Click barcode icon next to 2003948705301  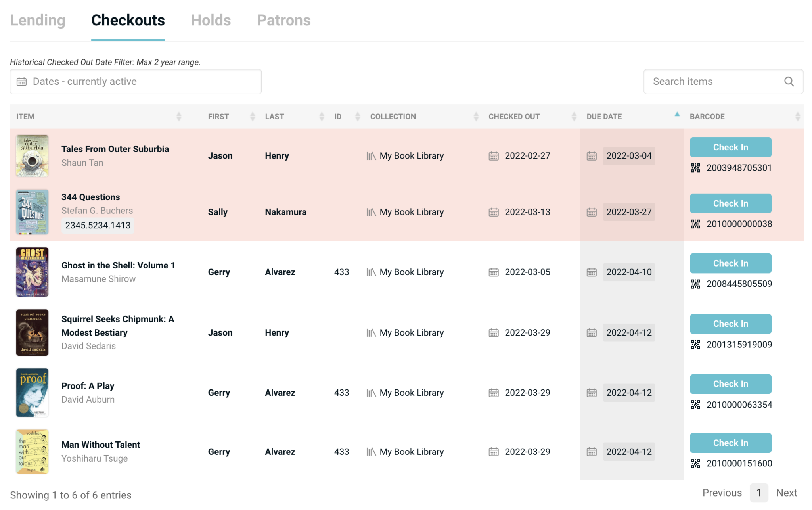tap(695, 168)
